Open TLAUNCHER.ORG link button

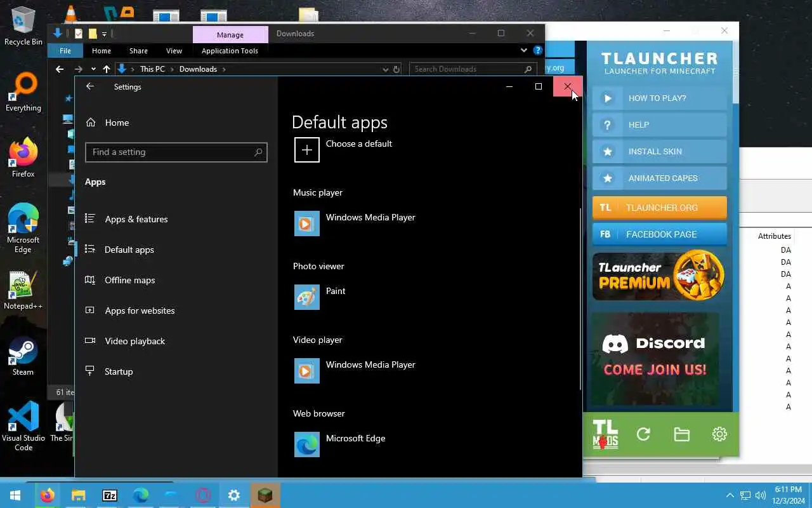pyautogui.click(x=660, y=208)
